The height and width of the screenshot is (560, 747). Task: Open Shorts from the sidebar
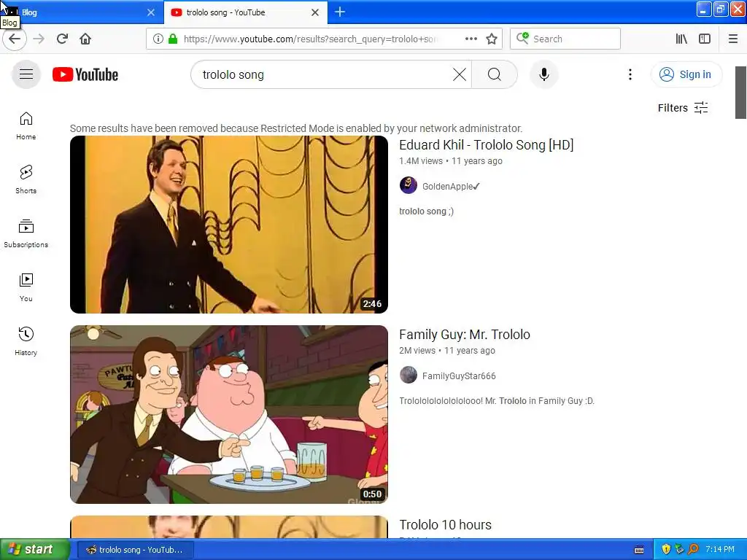[x=26, y=179]
